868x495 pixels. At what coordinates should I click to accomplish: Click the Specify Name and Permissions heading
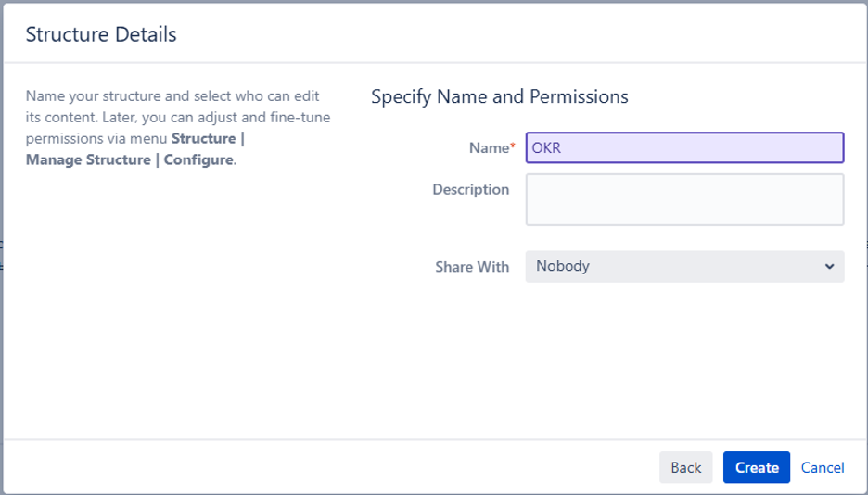point(499,96)
